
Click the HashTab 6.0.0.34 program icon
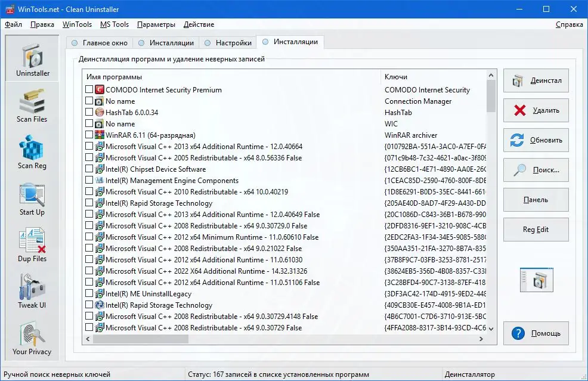(x=100, y=112)
